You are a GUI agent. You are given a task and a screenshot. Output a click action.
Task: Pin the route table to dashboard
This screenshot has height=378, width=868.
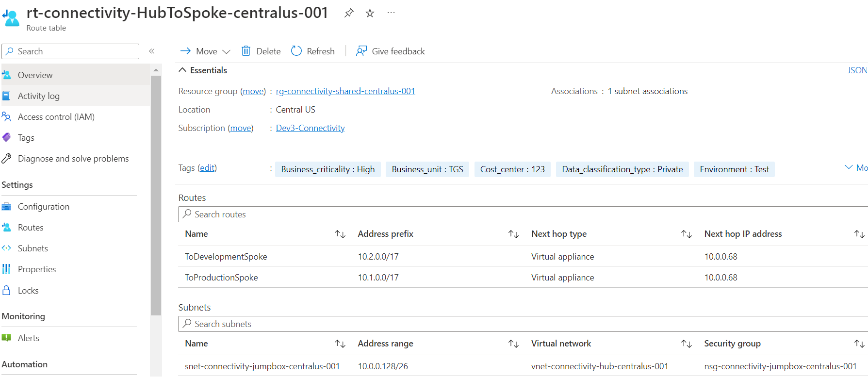(x=349, y=13)
